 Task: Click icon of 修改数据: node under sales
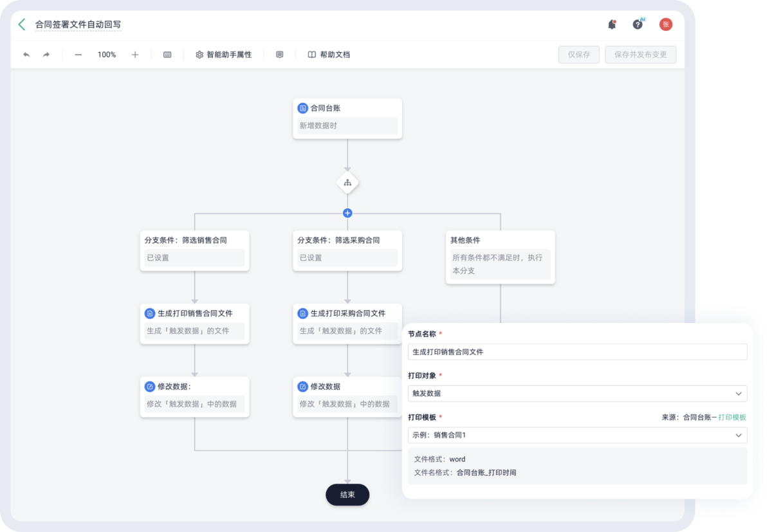pos(150,387)
